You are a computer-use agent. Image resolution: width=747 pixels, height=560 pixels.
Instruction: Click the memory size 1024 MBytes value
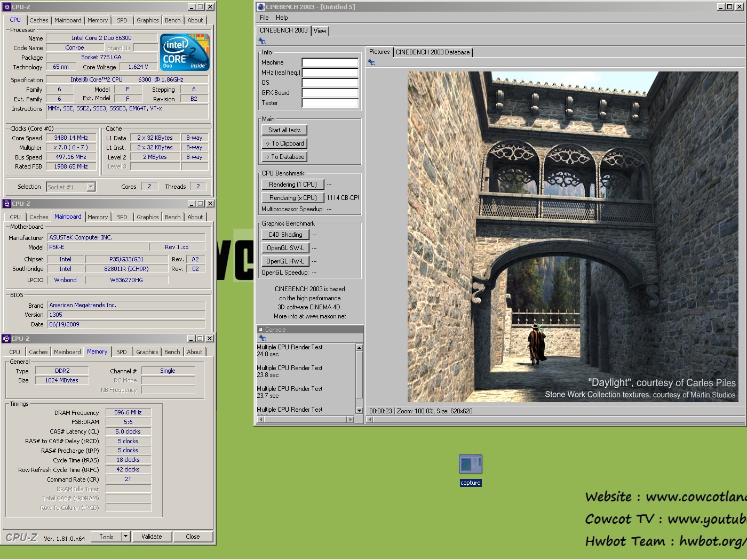coord(62,380)
